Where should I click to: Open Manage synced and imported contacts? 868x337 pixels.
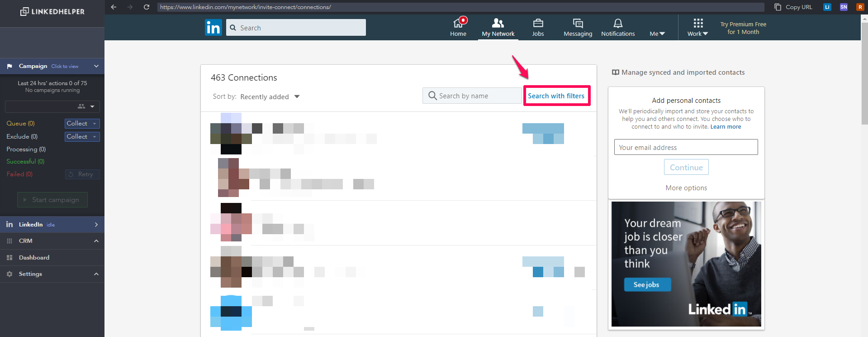678,72
